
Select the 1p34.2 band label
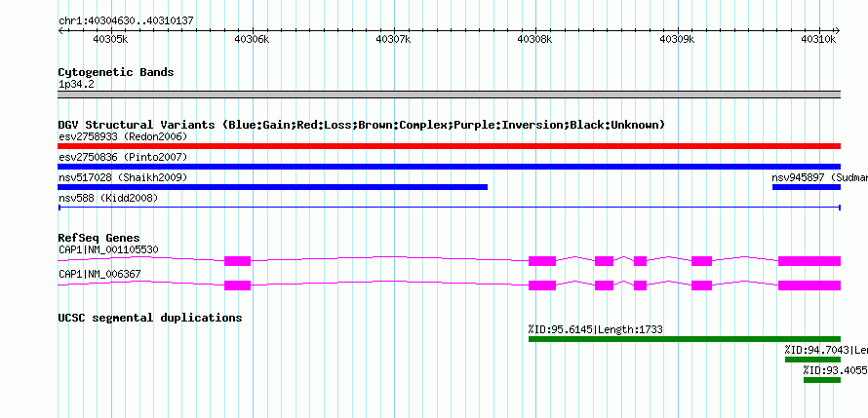click(76, 85)
